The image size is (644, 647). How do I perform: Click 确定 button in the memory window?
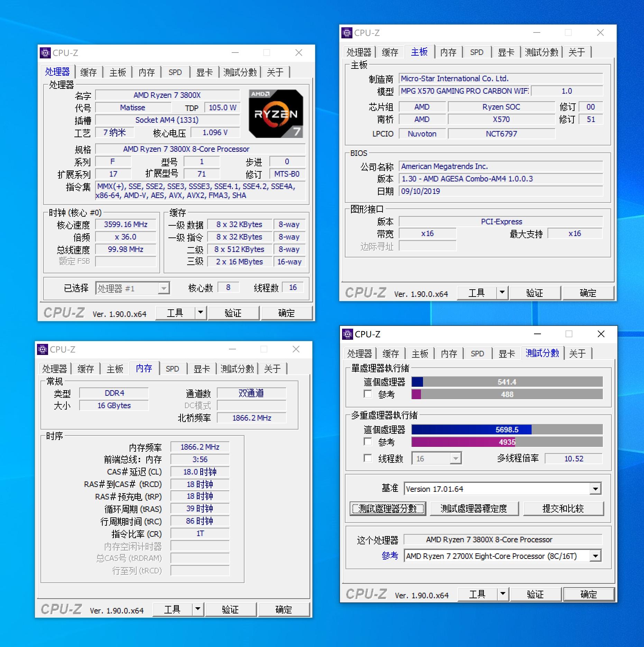point(284,609)
